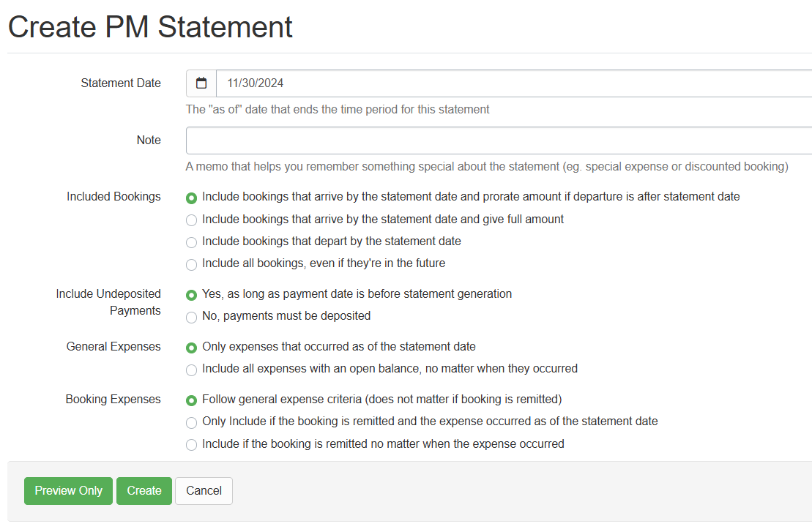Image resolution: width=812 pixels, height=532 pixels.
Task: Choose full amount for bookings arriving by date
Action: coord(191,220)
